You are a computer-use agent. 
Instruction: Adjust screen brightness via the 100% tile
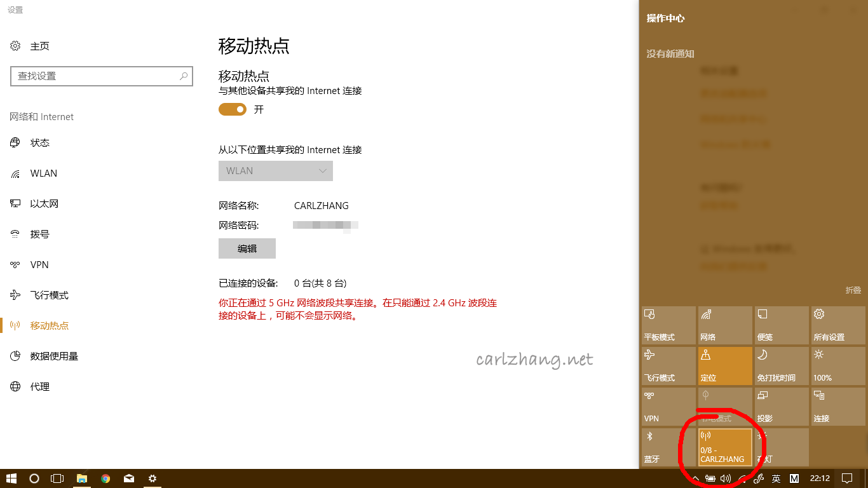[837, 365]
